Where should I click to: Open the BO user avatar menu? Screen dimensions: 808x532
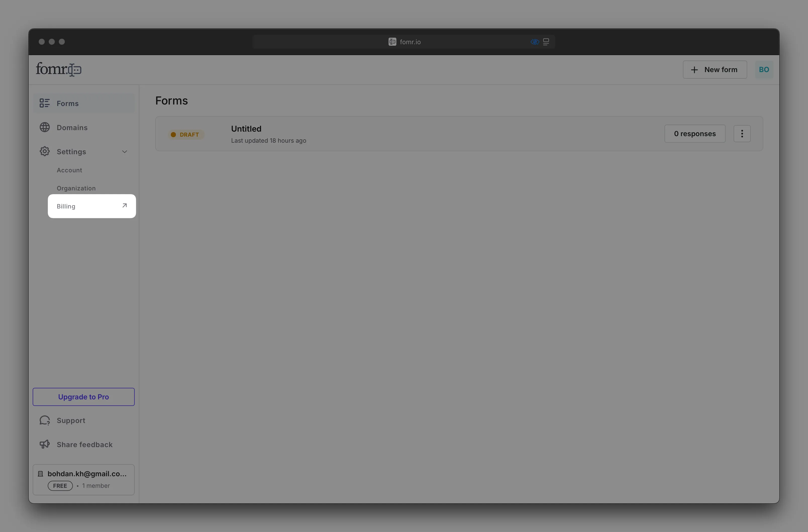pyautogui.click(x=764, y=70)
